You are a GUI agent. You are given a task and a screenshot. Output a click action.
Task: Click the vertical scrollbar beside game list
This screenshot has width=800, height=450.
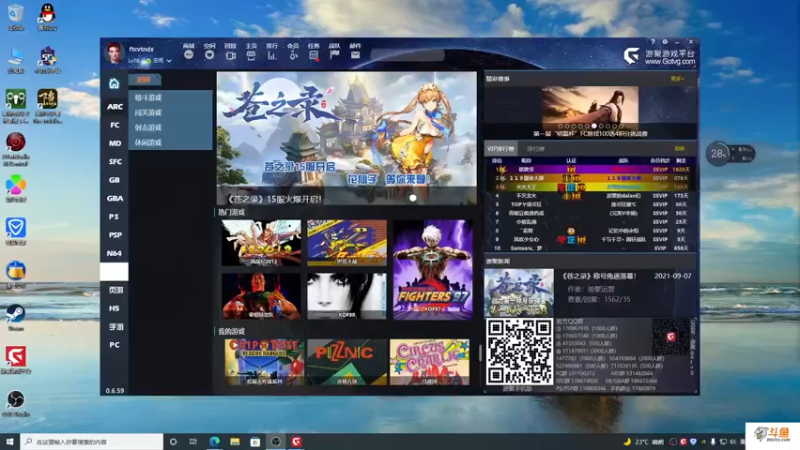click(x=480, y=353)
